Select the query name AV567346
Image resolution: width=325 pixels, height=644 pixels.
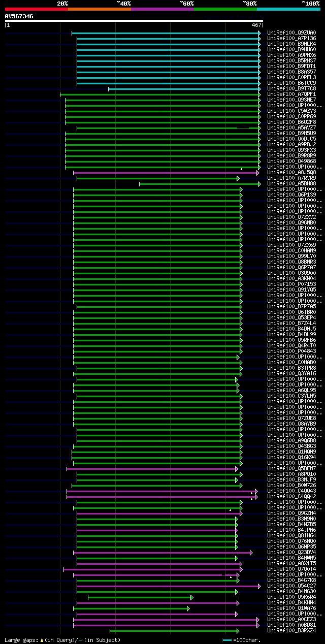(x=19, y=16)
